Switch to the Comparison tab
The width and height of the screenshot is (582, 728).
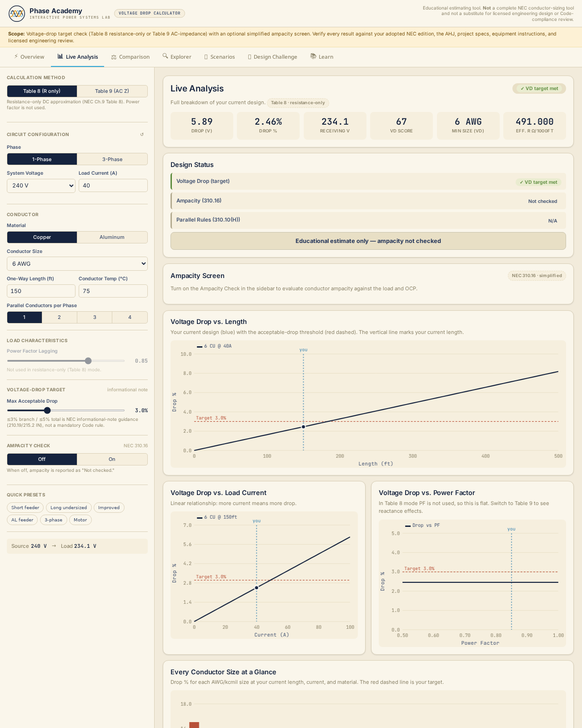[x=130, y=57]
